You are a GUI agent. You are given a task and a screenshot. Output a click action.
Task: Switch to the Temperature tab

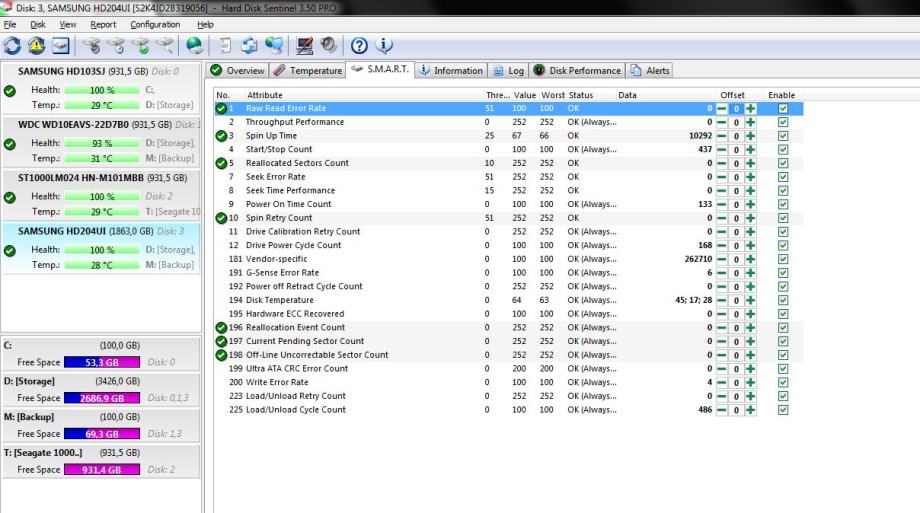pyautogui.click(x=307, y=70)
